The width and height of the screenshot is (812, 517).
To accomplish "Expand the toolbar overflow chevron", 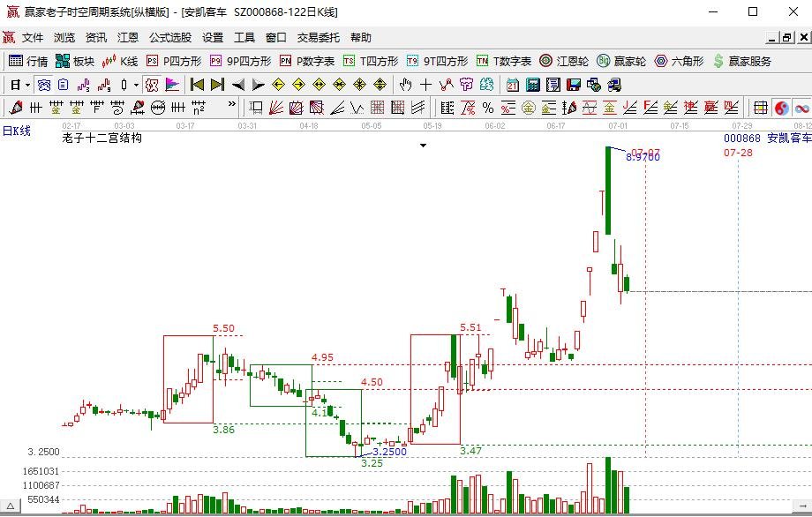I will pos(231,104).
